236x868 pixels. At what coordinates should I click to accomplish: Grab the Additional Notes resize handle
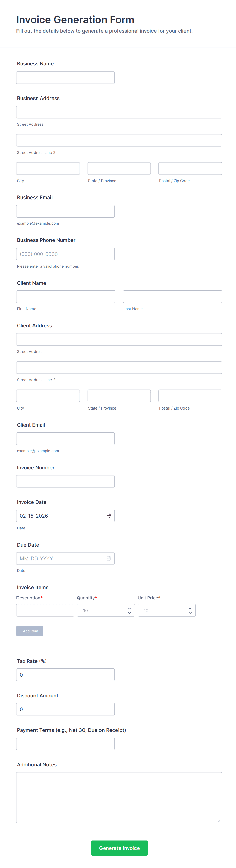pos(220,821)
